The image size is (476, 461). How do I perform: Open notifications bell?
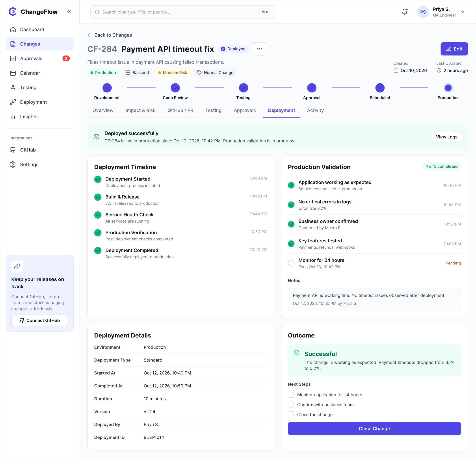(404, 12)
